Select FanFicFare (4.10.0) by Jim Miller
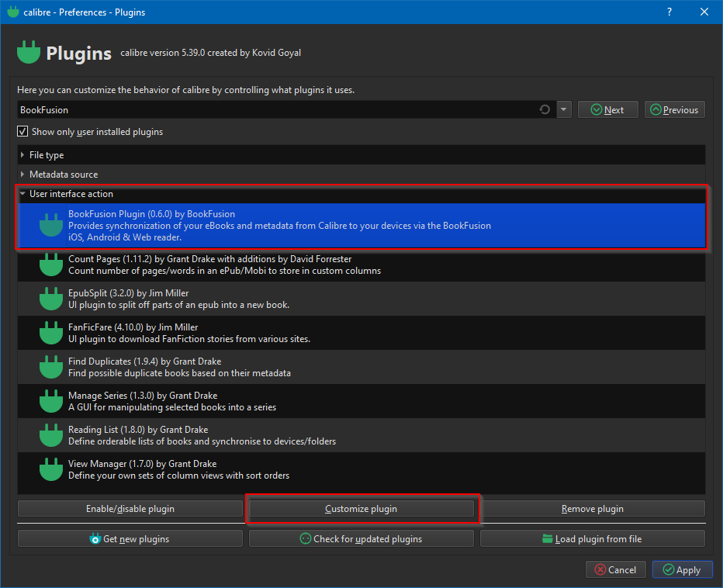Viewport: 723px width, 588px height. (361, 333)
